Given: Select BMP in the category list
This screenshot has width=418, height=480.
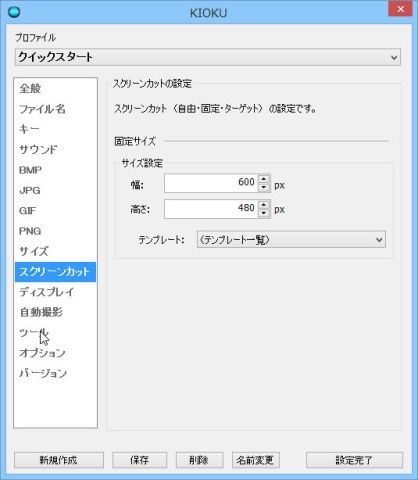Looking at the screenshot, I should tap(55, 170).
